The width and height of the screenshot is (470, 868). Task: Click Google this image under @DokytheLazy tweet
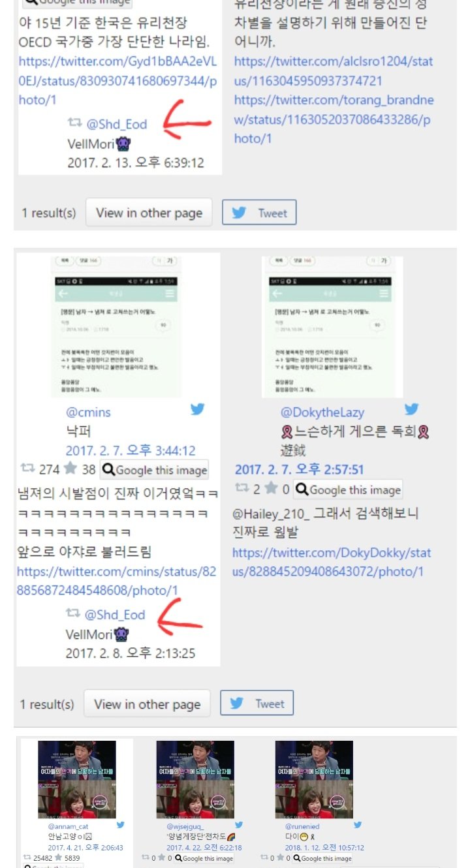click(348, 489)
